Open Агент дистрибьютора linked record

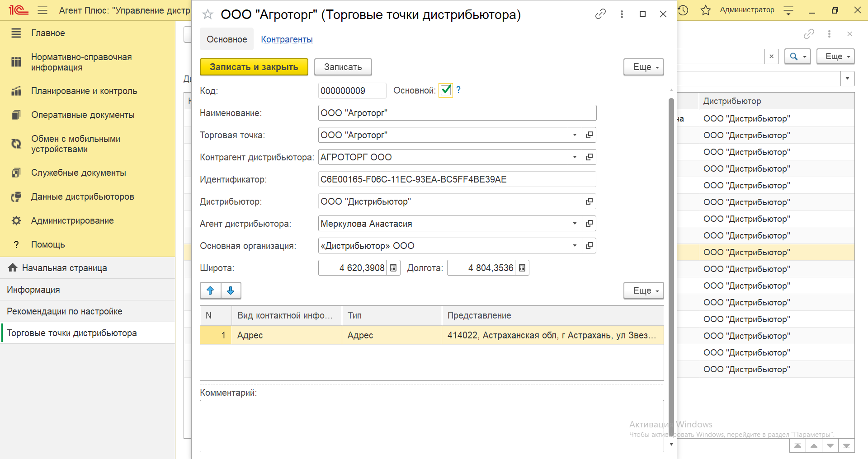tap(589, 223)
